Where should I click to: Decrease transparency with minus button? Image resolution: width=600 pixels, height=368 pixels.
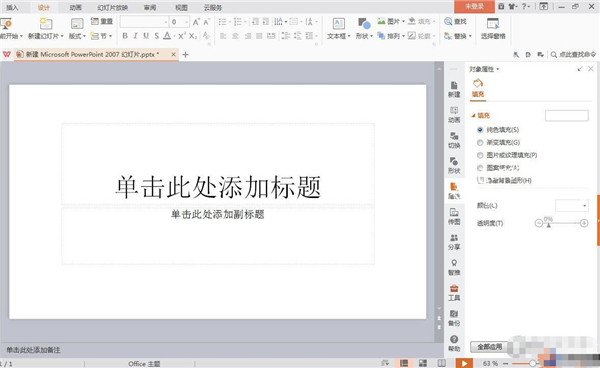[x=538, y=223]
